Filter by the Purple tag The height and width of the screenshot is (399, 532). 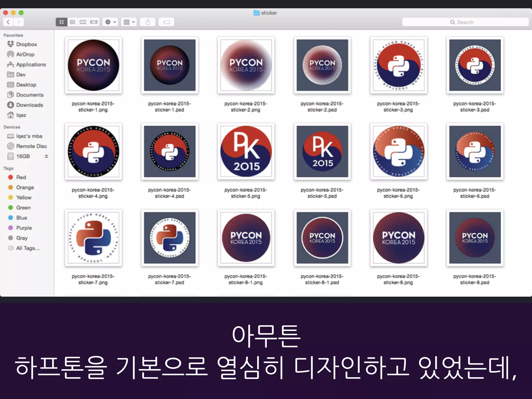(x=21, y=228)
